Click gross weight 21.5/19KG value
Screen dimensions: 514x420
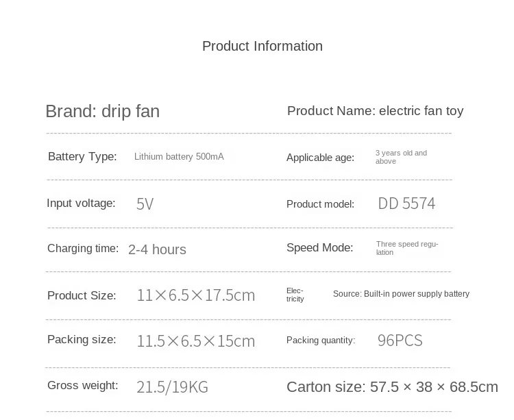[173, 387]
